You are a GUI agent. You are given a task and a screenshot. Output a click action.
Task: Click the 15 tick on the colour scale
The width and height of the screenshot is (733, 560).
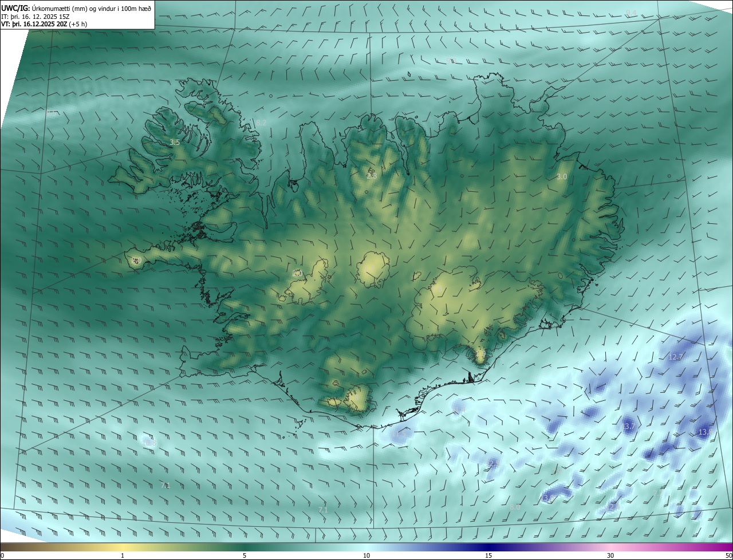pos(488,555)
